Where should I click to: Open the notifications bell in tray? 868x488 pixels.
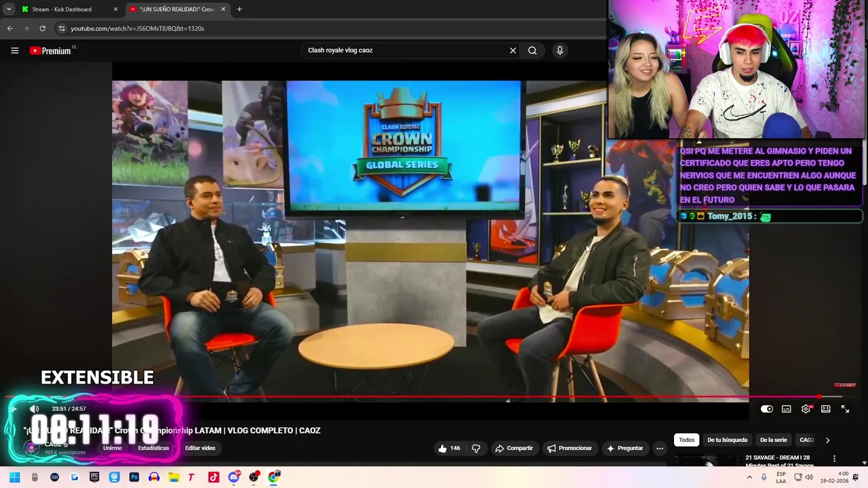(x=856, y=477)
